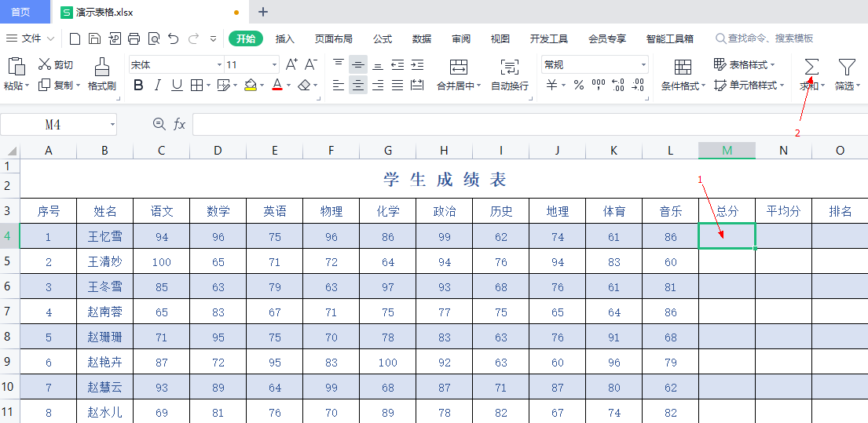Apply the Format Painter (格式刷)
This screenshot has height=423, width=868.
102,74
